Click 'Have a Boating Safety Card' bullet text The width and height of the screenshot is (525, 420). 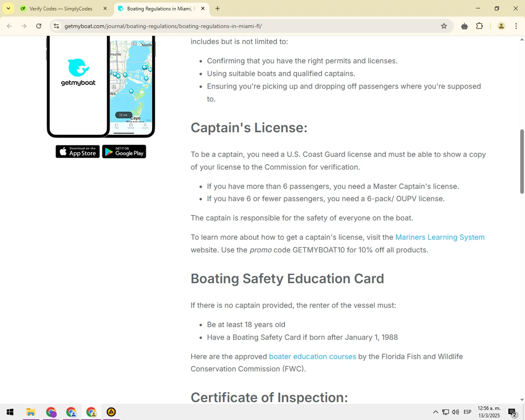[x=302, y=337]
